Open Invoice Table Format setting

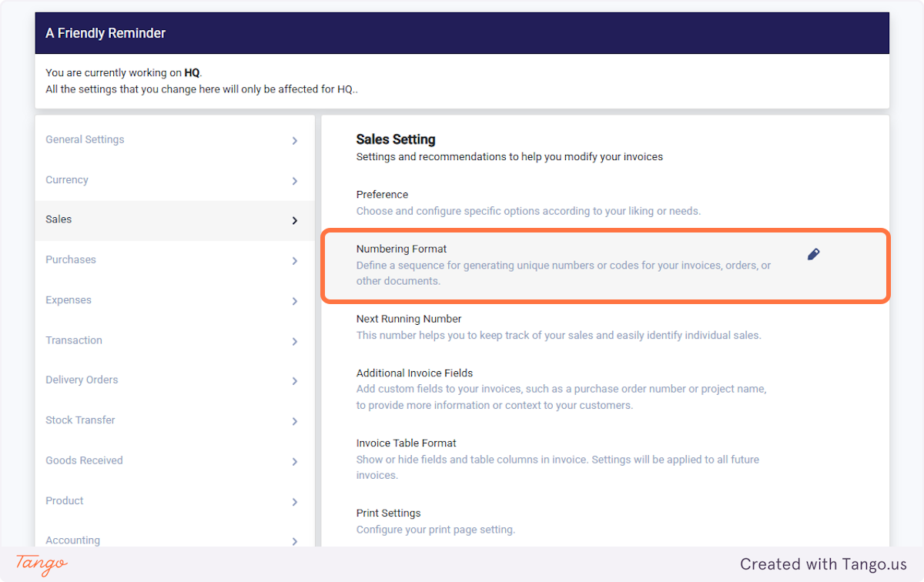[605, 459]
